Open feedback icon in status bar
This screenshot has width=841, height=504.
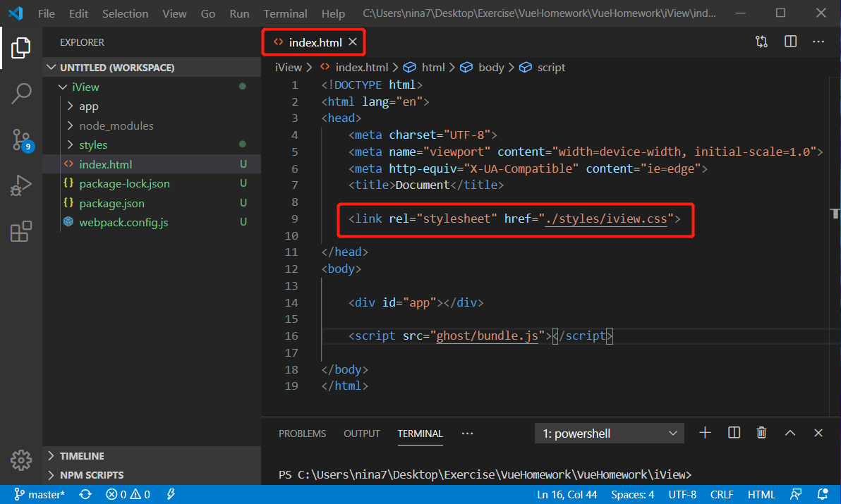coord(795,494)
